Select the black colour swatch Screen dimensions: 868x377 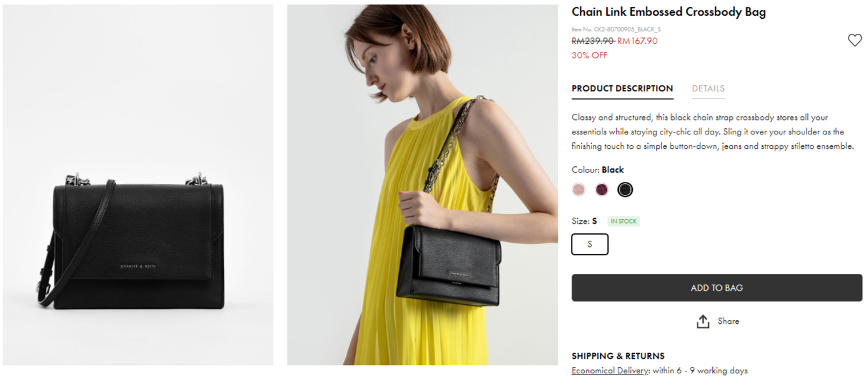pos(625,189)
